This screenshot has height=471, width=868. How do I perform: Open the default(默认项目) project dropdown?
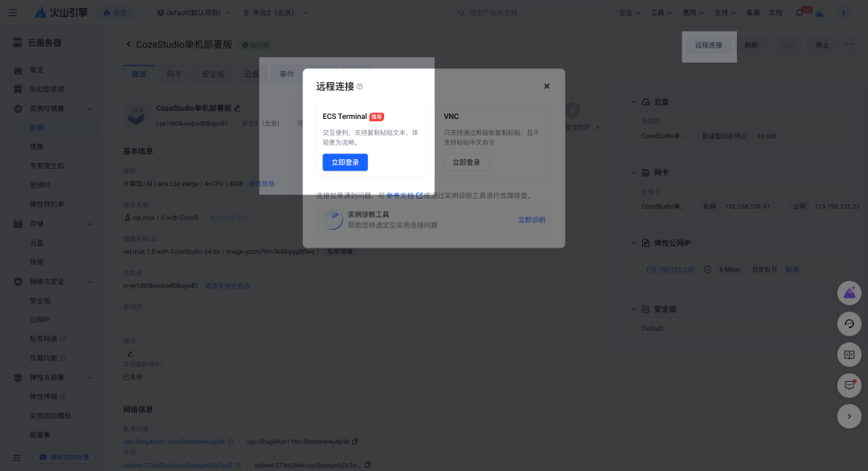(x=193, y=13)
